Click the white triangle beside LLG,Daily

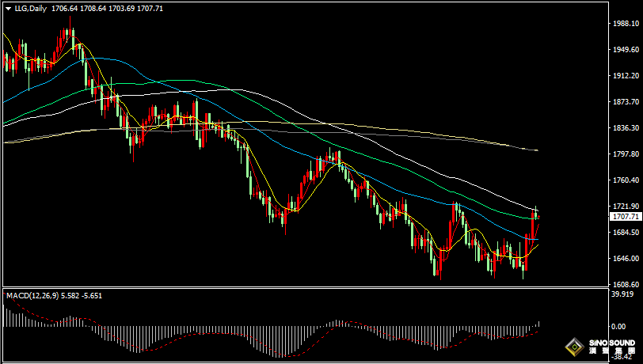[x=9, y=9]
